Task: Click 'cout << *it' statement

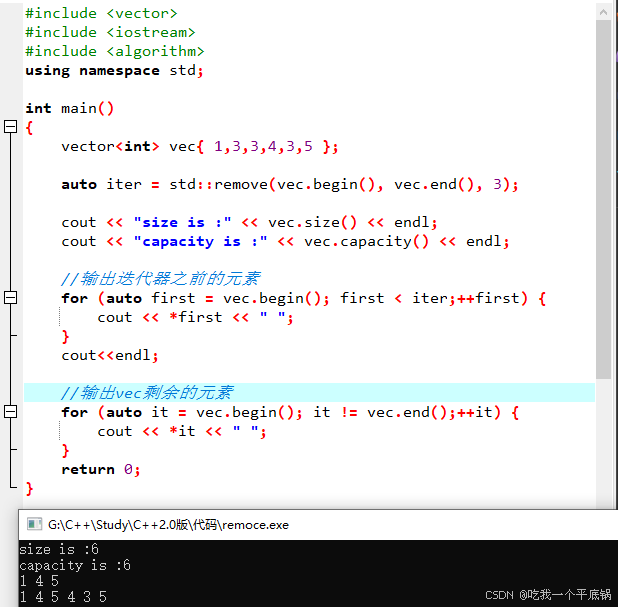Action: pyautogui.click(x=182, y=431)
